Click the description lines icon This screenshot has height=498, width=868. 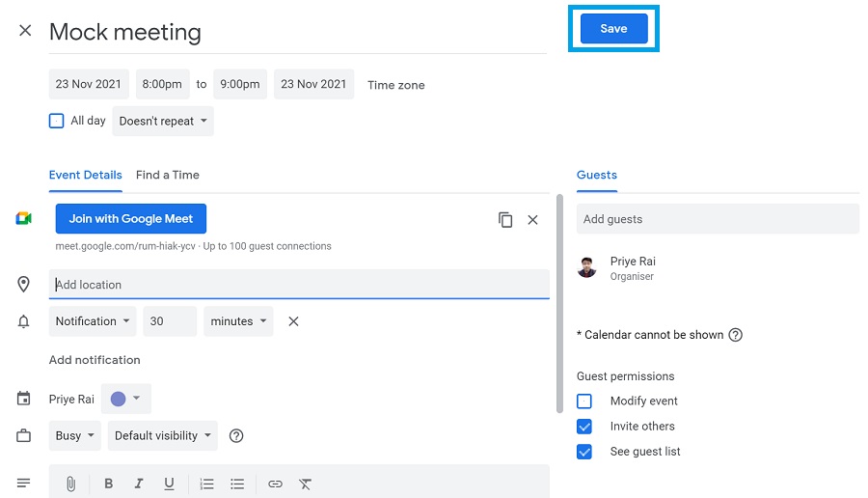23,484
